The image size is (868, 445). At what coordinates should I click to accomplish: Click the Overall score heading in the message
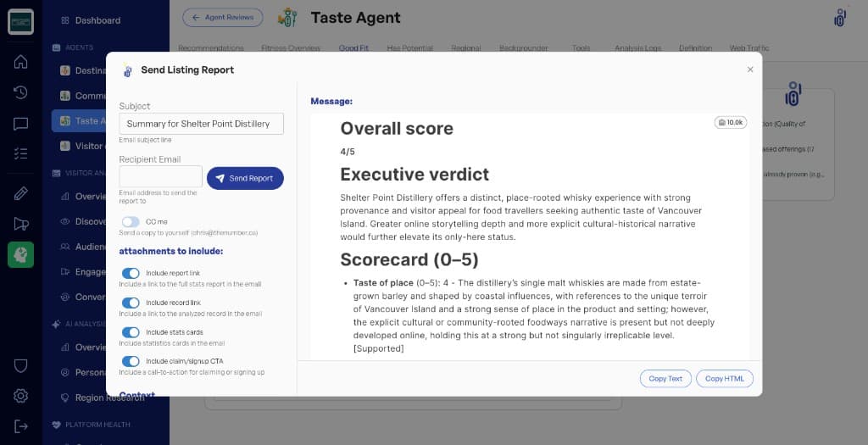(x=397, y=128)
